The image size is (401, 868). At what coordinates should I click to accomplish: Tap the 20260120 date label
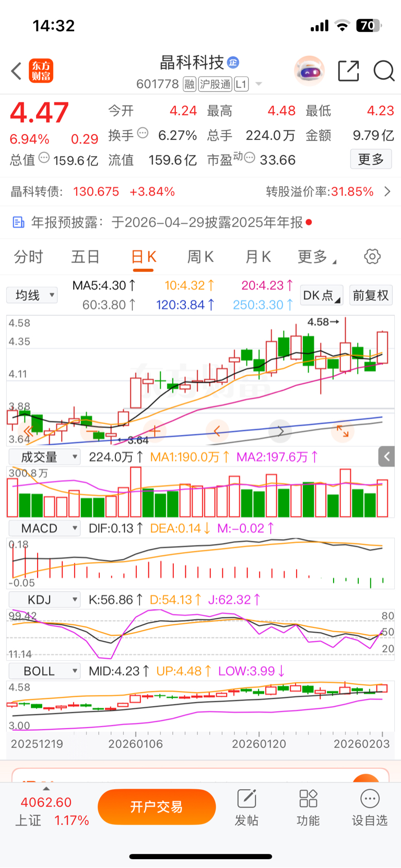(259, 744)
